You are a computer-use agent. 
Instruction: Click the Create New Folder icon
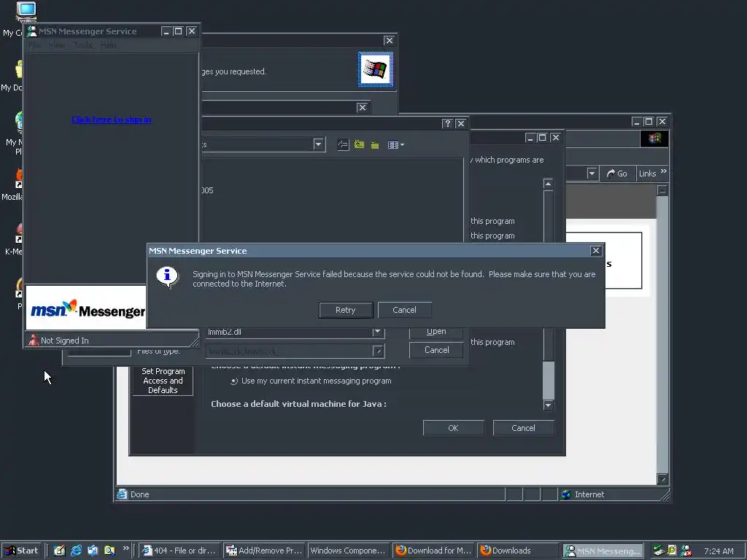pos(375,145)
